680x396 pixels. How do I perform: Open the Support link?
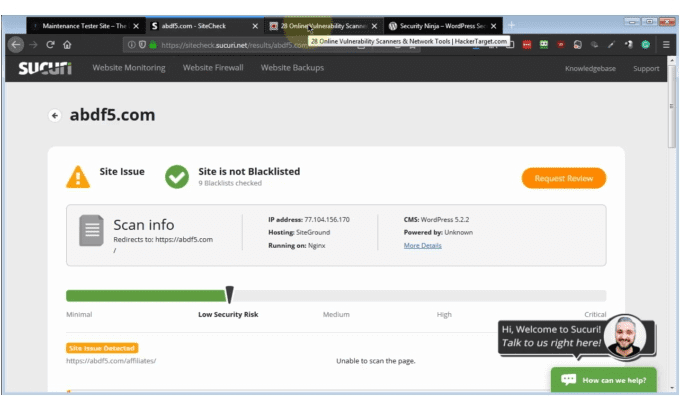[646, 69]
